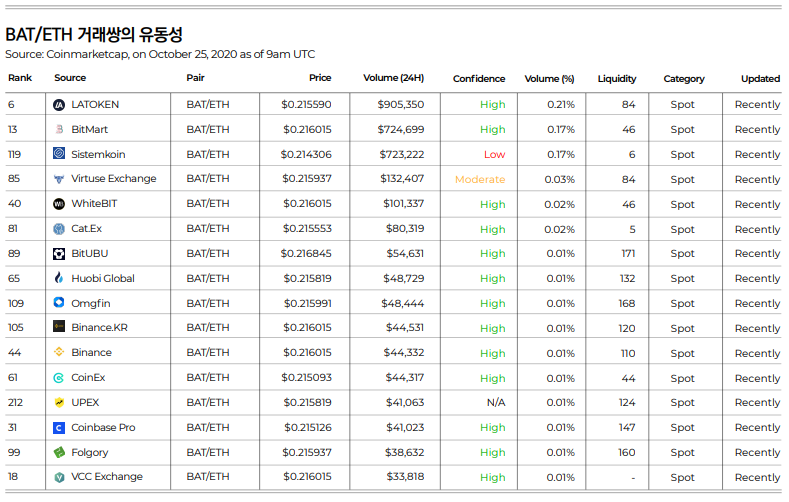
Task: Sort by the Rank column header
Action: (20, 78)
